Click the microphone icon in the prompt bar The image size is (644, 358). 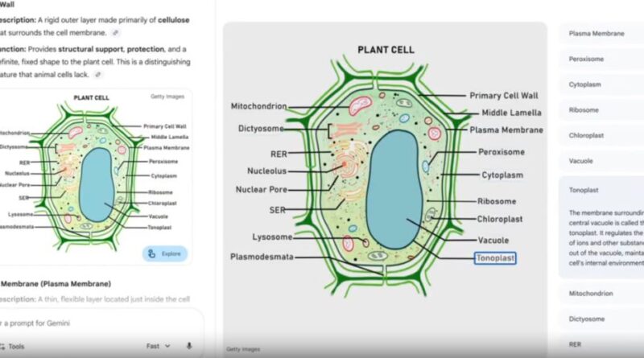[189, 346]
